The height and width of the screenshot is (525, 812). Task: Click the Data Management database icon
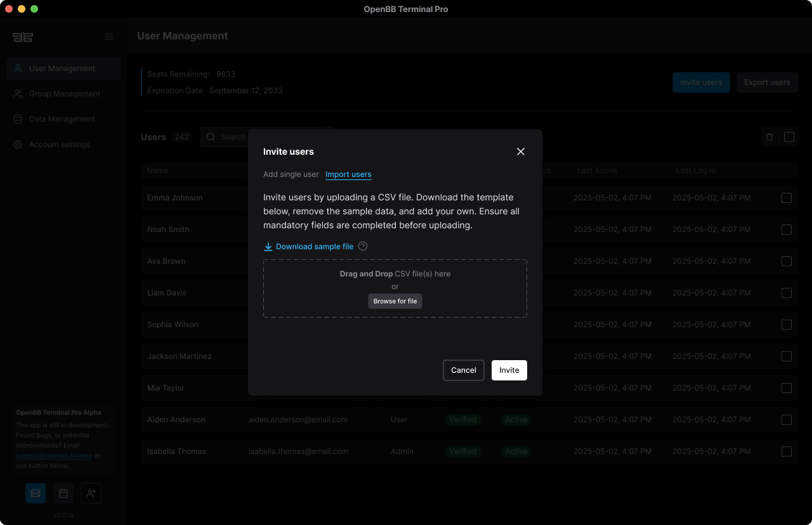tap(18, 119)
